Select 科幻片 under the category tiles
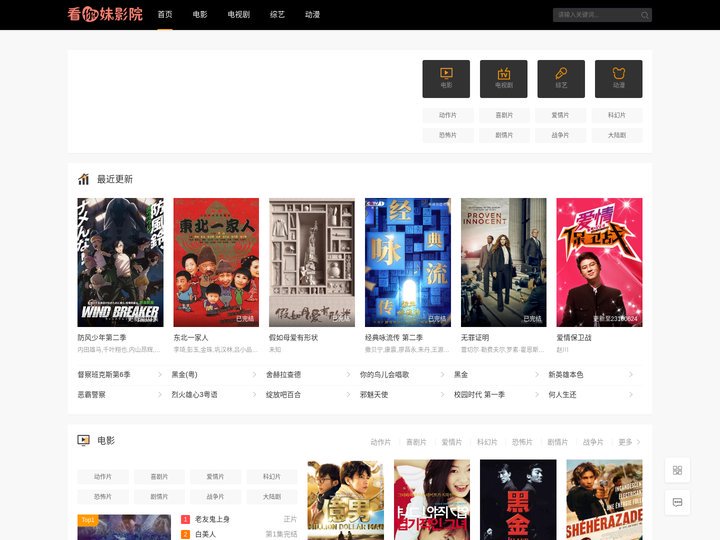This screenshot has width=720, height=540. tap(617, 115)
